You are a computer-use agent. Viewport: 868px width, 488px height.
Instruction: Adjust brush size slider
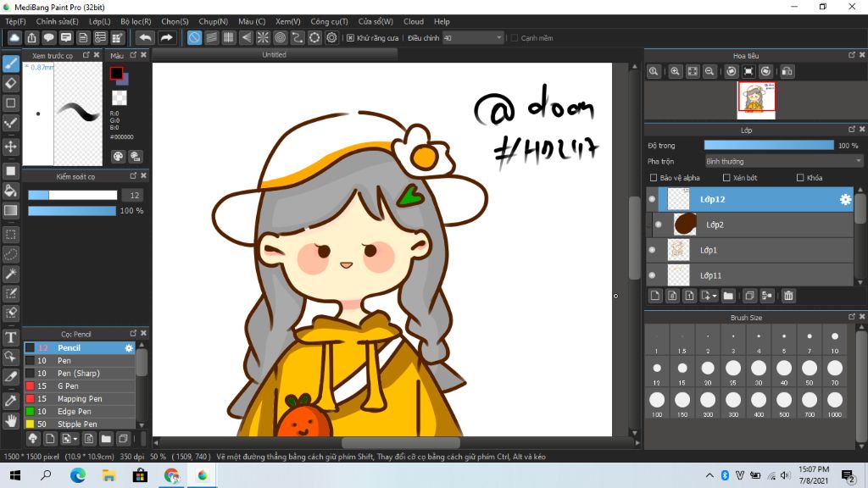point(73,196)
